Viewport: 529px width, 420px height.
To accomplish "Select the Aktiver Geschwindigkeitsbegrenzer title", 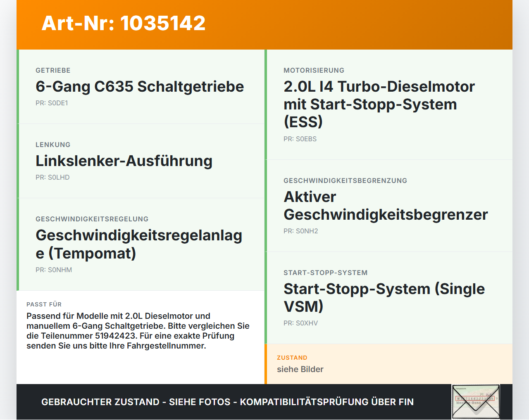I will coord(386,206).
